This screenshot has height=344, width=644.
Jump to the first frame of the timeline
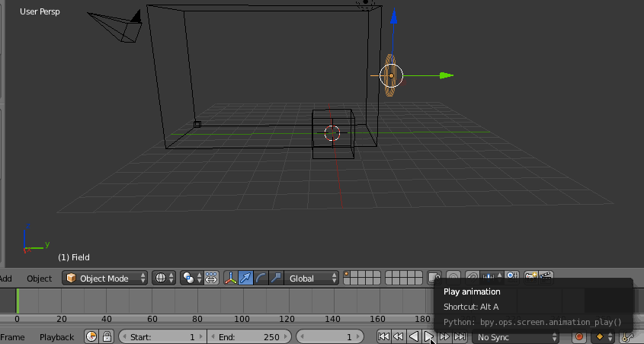pos(383,336)
